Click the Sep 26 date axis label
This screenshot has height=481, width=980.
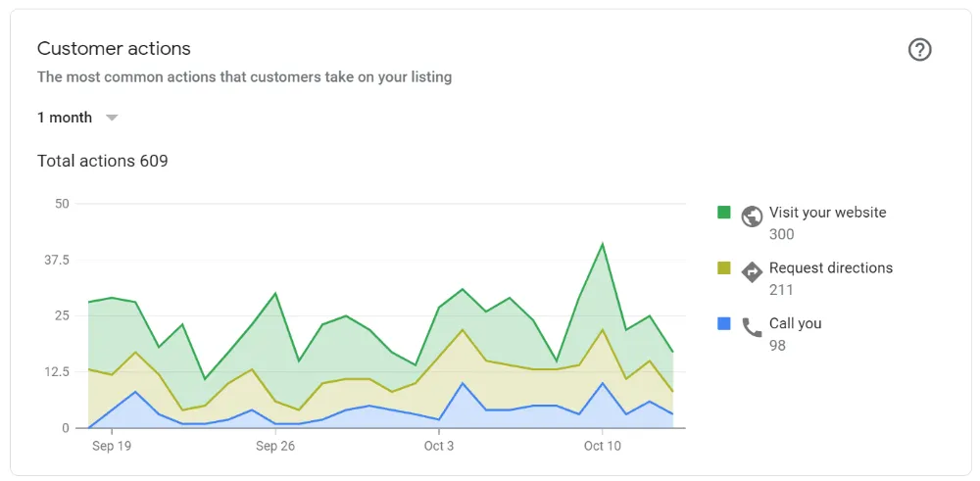(275, 446)
